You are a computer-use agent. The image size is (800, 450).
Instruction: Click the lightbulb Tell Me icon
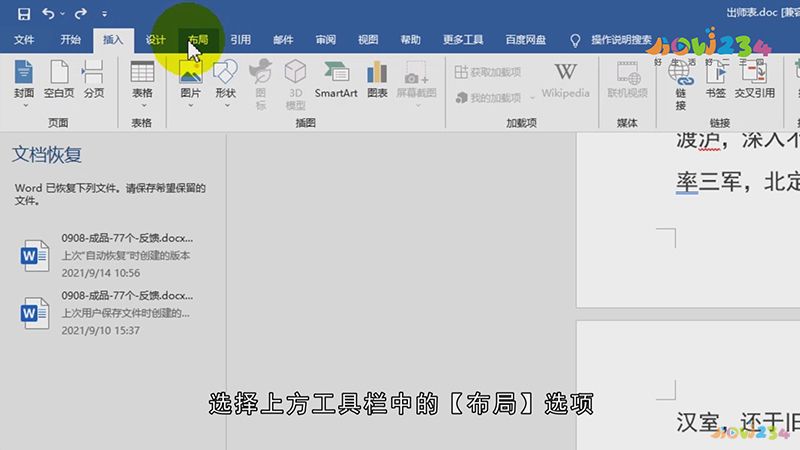pyautogui.click(x=575, y=40)
